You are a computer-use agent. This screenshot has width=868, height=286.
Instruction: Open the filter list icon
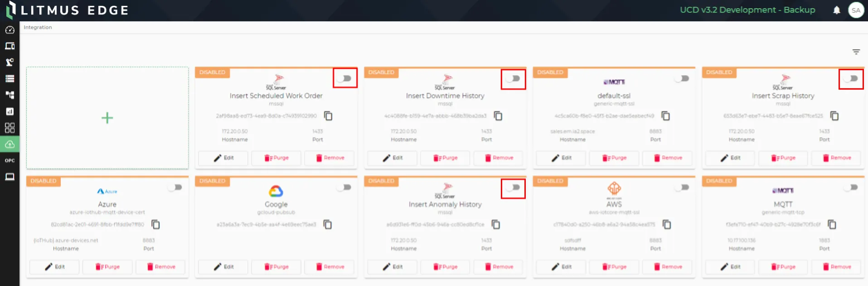pos(856,52)
